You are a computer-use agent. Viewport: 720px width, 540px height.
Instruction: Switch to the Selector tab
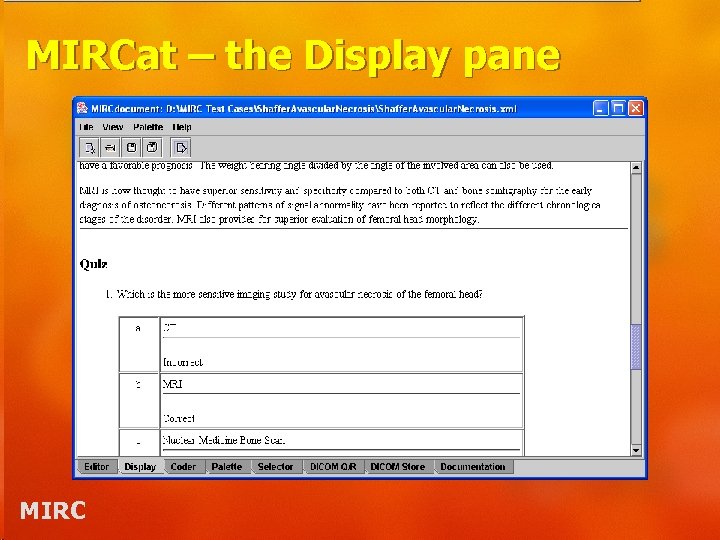(x=276, y=467)
